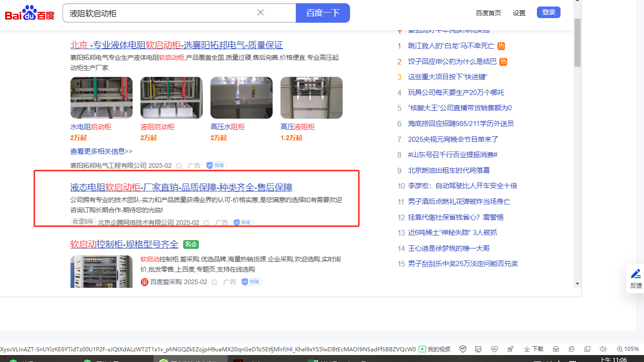Click the shield security icon in status bar

(463, 349)
